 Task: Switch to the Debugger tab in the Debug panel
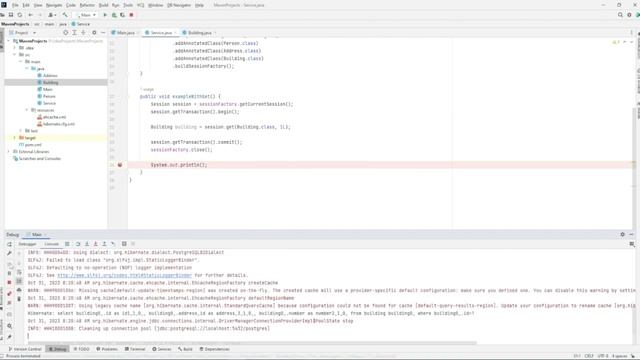coord(27,244)
